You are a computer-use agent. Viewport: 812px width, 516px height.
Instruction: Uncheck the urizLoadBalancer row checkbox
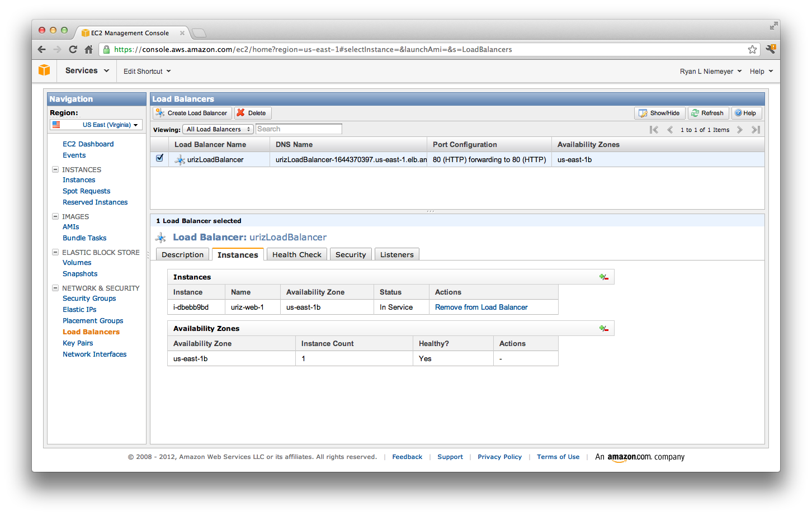click(x=160, y=158)
